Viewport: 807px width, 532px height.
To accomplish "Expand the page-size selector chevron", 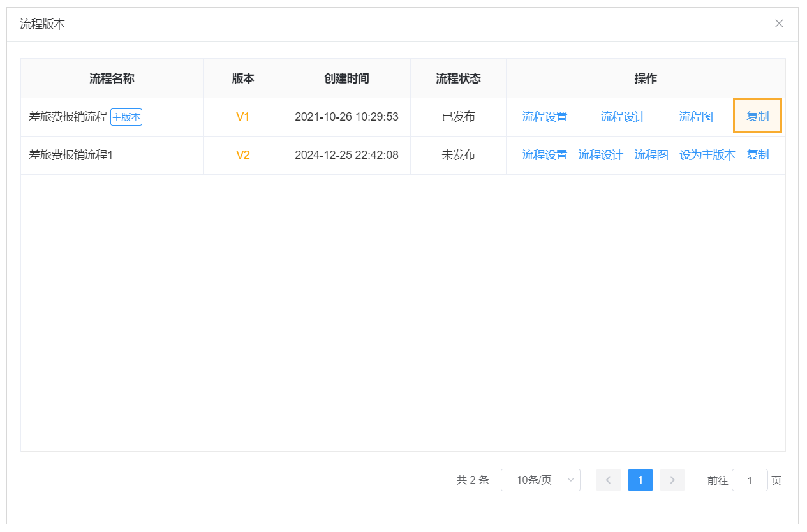I will 570,480.
